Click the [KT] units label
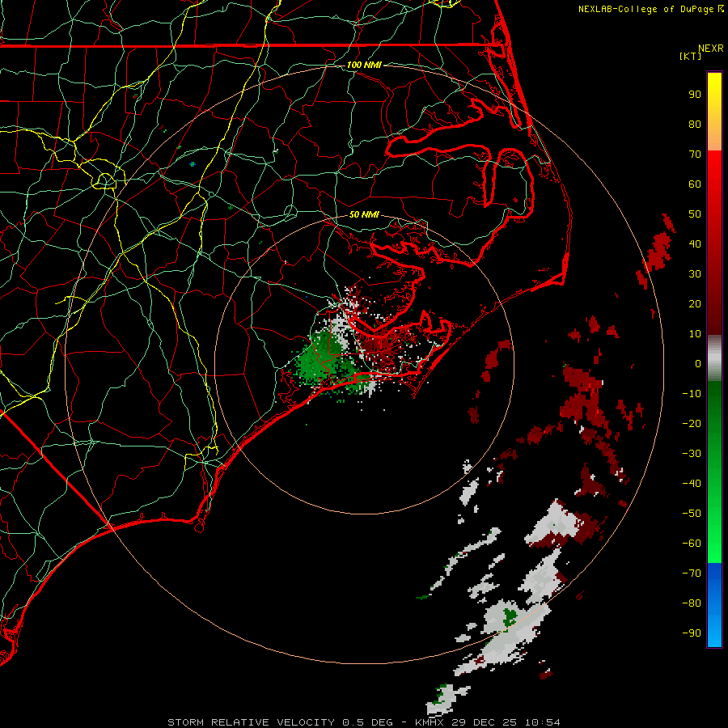 [x=690, y=56]
